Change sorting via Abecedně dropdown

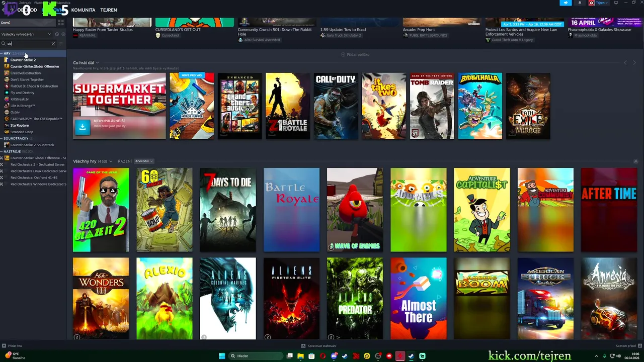144,161
